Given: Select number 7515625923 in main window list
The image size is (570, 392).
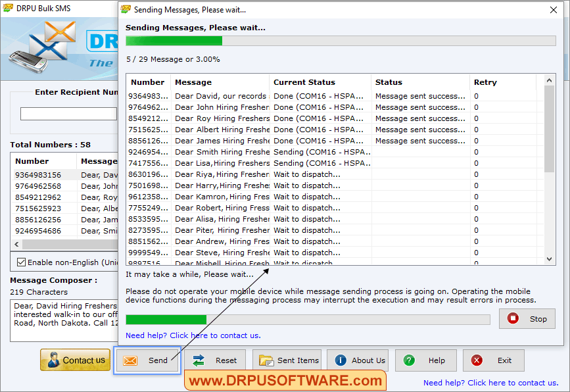Looking at the screenshot, I should point(38,208).
